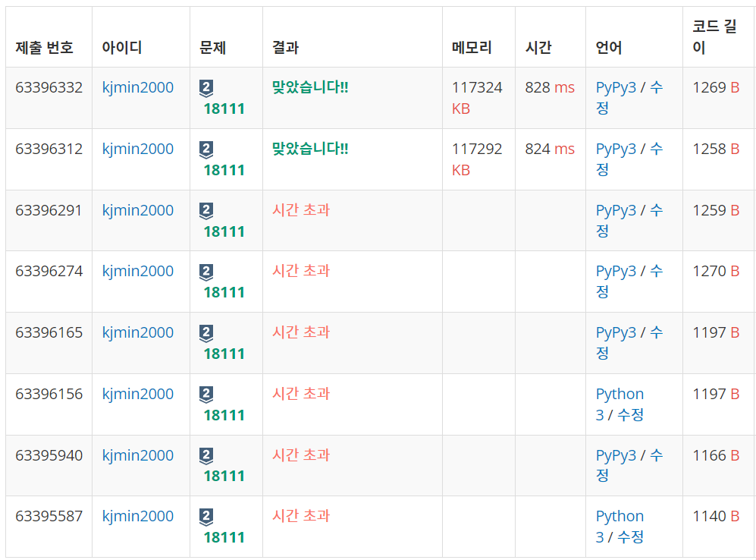
Task: Click tier badge icon in row 63396332
Action: pyautogui.click(x=206, y=88)
